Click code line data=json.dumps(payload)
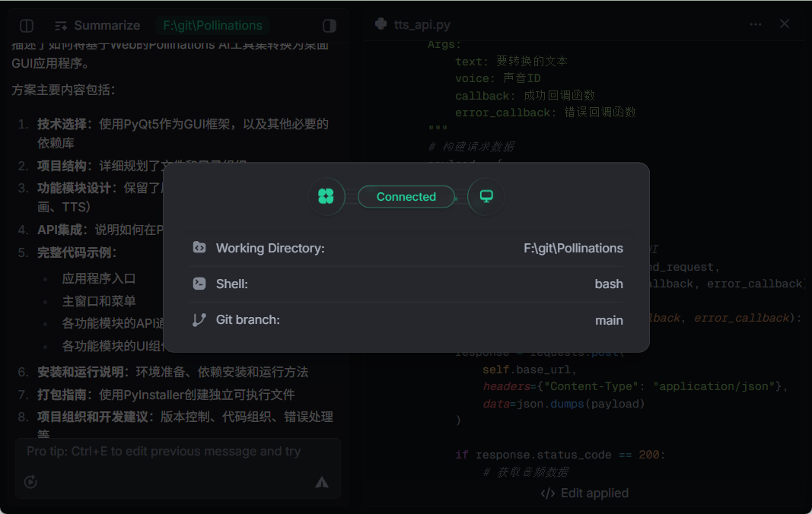 (x=563, y=404)
